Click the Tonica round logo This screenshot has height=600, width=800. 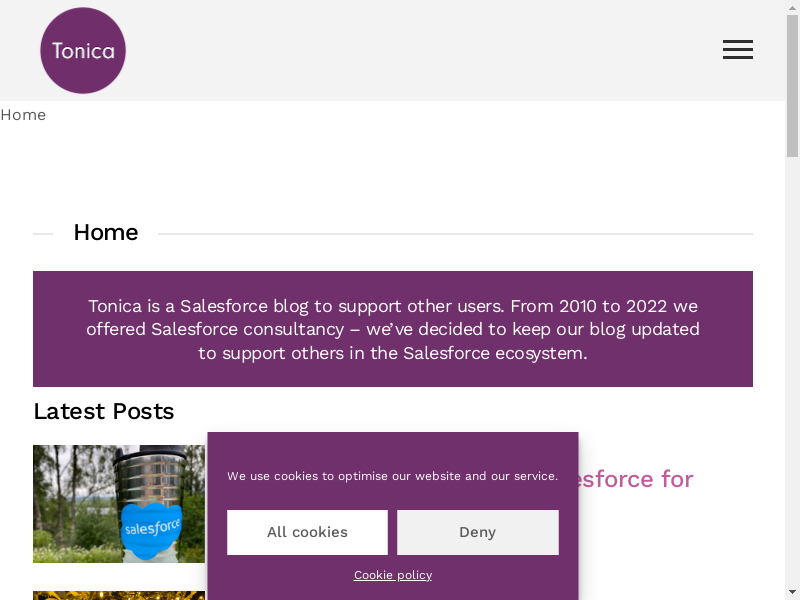83,50
